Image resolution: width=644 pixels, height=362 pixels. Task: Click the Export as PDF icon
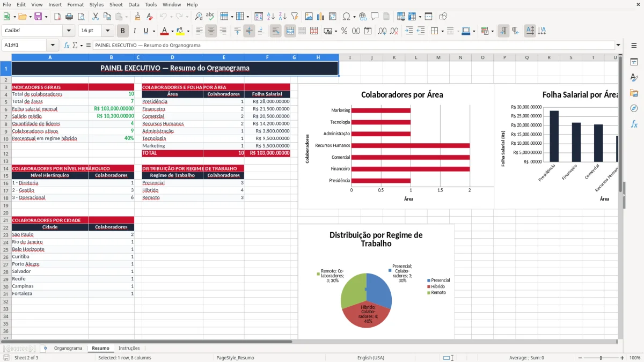(57, 17)
